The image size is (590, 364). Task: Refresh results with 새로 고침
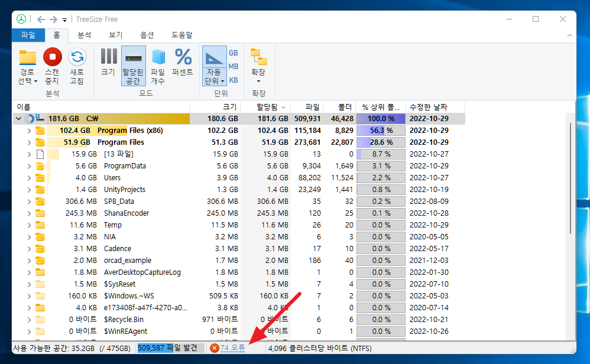77,67
